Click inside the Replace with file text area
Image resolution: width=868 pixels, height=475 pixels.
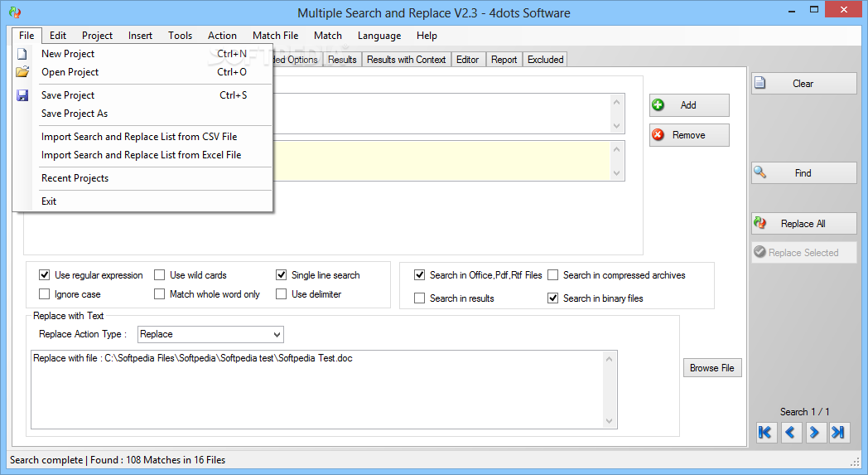coord(324,390)
